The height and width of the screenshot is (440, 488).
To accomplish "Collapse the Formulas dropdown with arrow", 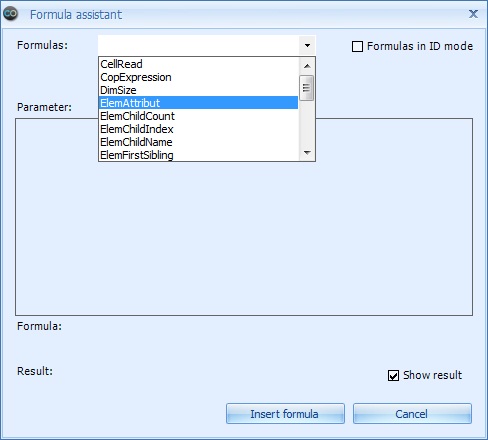I will coord(307,45).
